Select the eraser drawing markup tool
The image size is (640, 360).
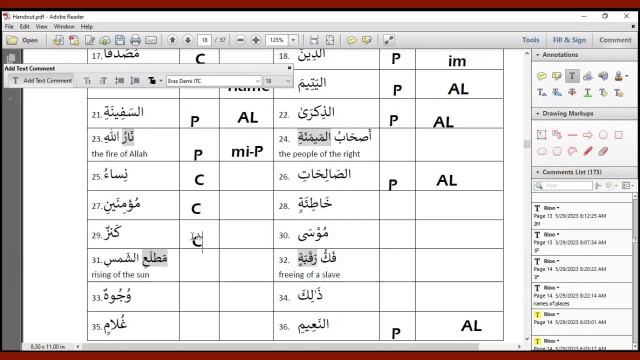tap(603, 151)
